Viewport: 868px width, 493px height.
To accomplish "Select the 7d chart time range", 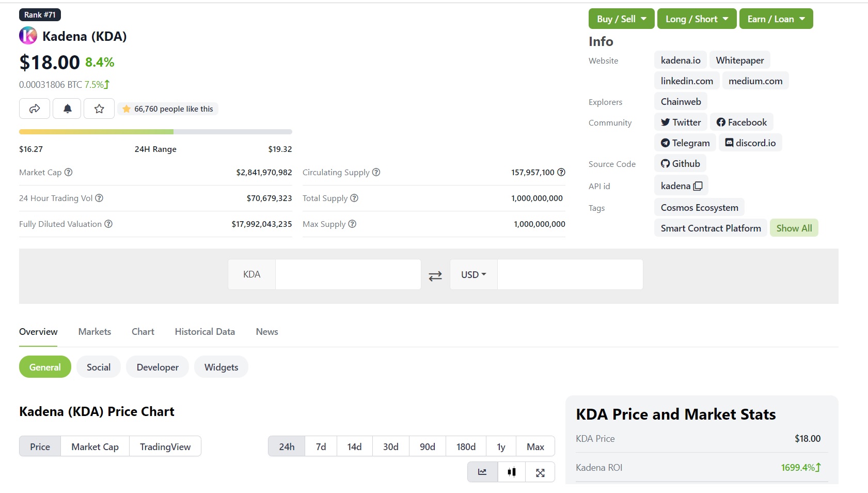I will 321,446.
